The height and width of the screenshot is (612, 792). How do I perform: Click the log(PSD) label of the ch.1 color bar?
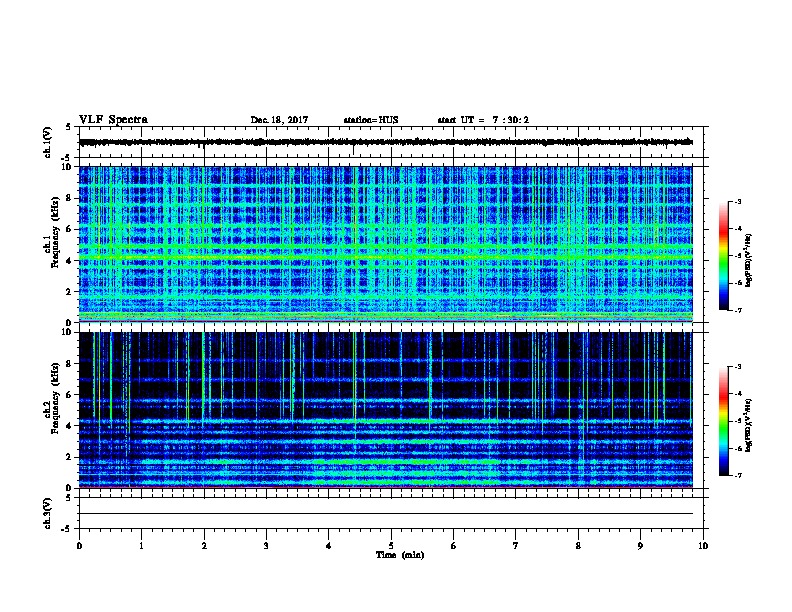pyautogui.click(x=749, y=260)
